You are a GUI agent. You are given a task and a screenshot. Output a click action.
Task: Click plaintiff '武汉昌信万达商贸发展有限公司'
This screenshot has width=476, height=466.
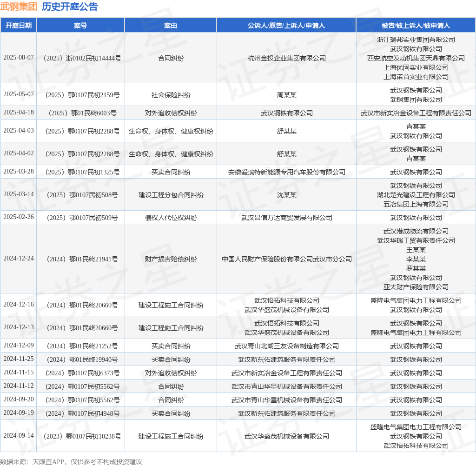[x=286, y=218]
